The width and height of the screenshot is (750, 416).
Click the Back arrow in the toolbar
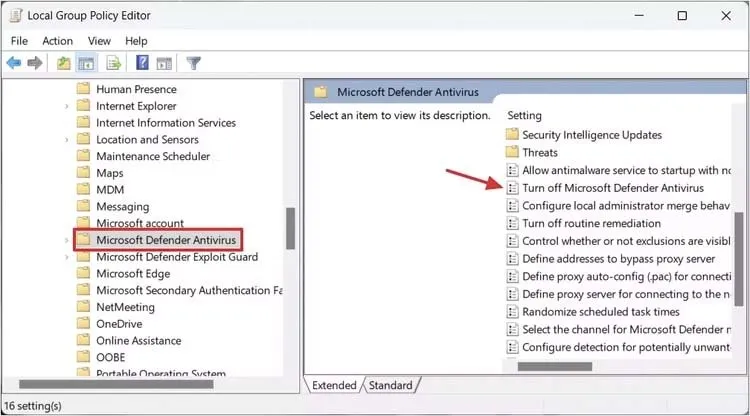pyautogui.click(x=14, y=63)
